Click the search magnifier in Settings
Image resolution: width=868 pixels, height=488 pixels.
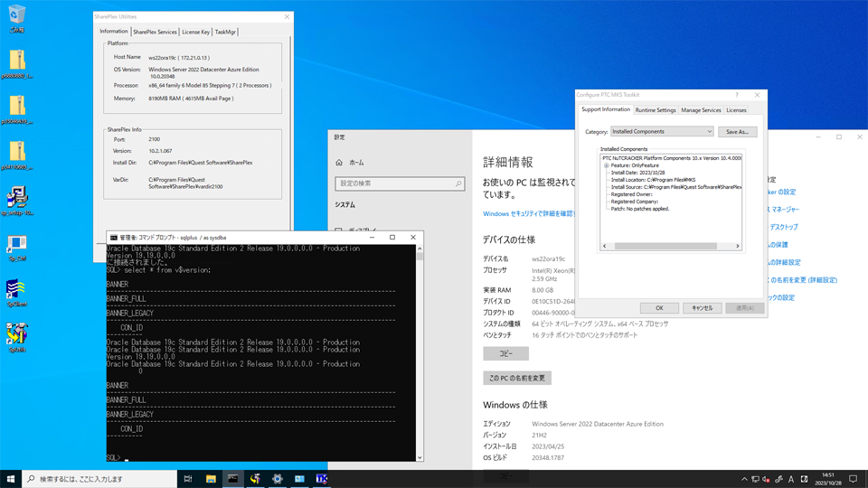tap(458, 183)
